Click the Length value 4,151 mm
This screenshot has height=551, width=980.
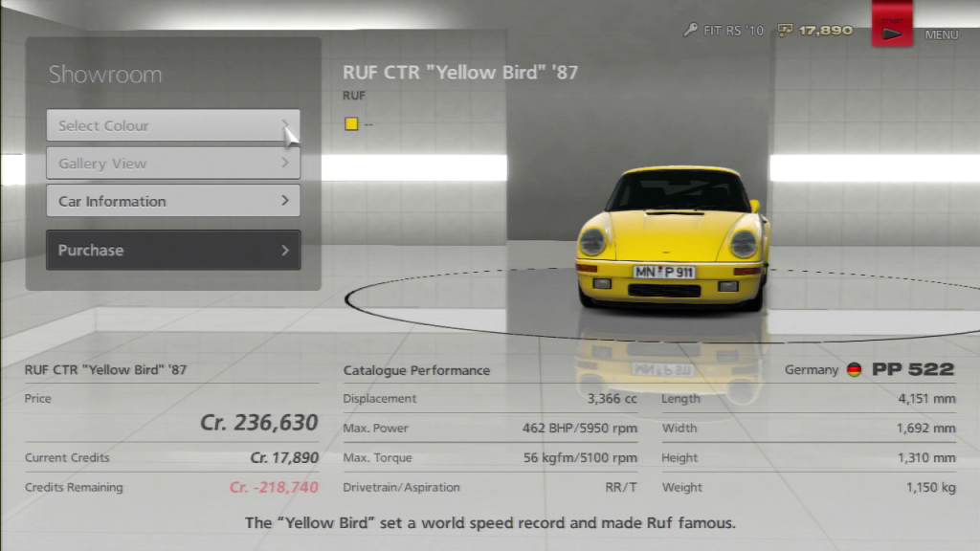[x=926, y=399]
